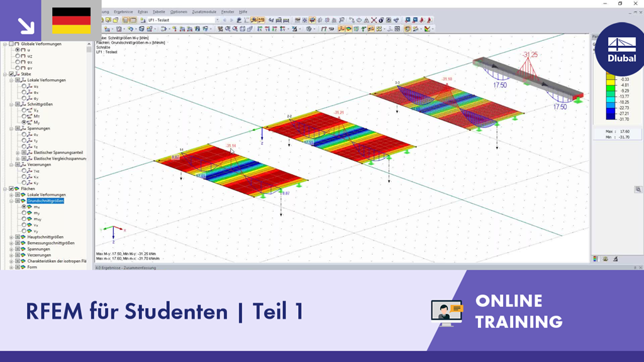
Task: Select Vz member internal force radio
Action: pyautogui.click(x=24, y=111)
